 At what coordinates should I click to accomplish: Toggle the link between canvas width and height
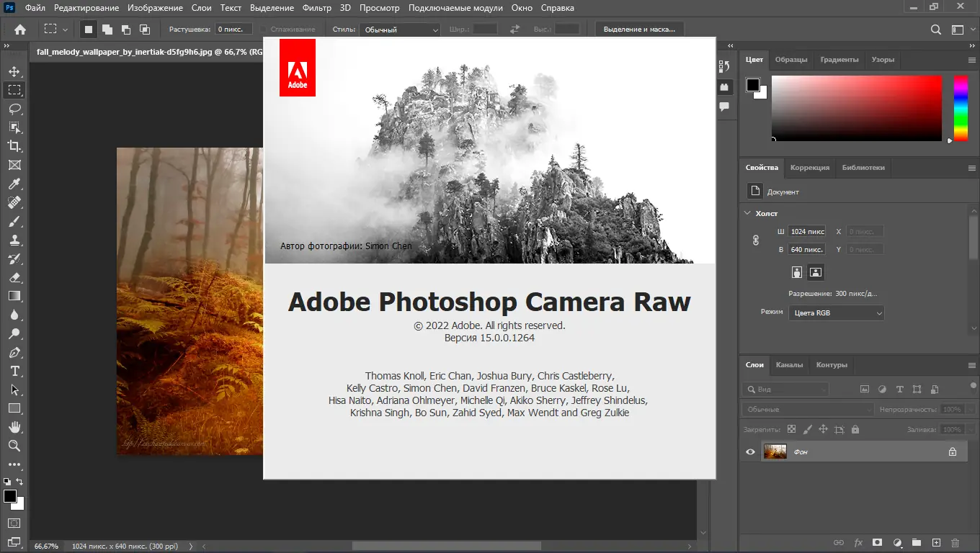(x=755, y=240)
